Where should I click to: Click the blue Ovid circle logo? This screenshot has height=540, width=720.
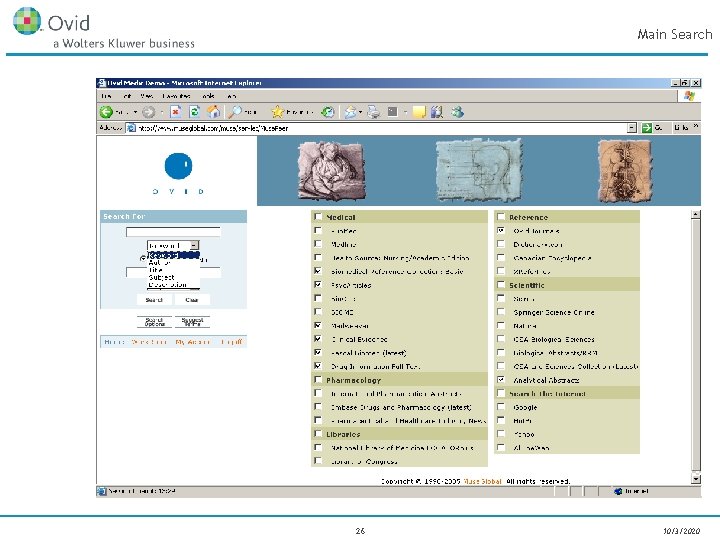pyautogui.click(x=178, y=166)
